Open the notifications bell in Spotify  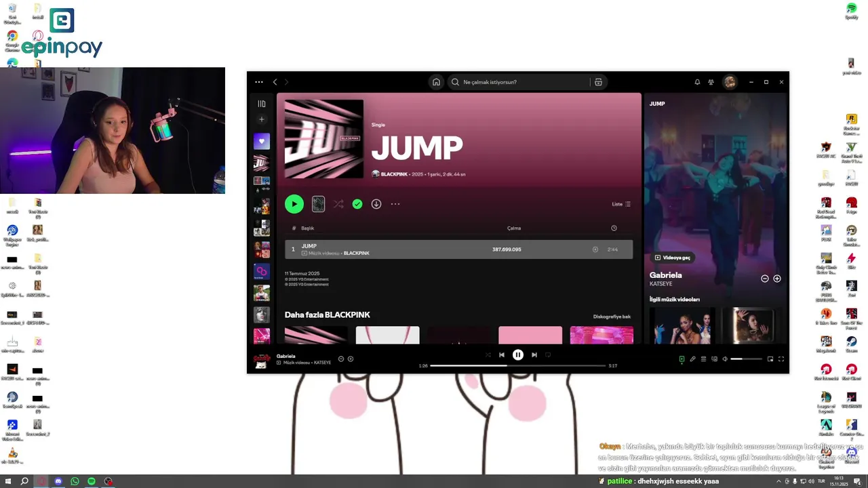pos(697,82)
